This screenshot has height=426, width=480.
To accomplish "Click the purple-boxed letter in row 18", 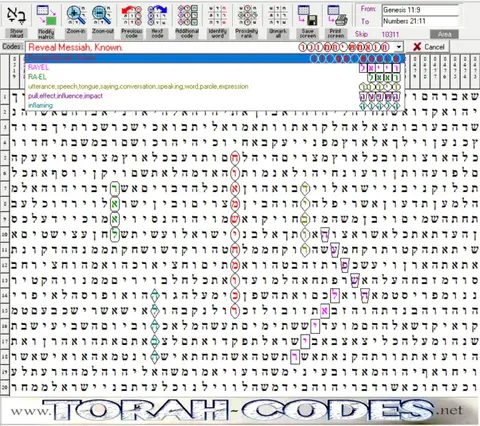I will click(295, 357).
